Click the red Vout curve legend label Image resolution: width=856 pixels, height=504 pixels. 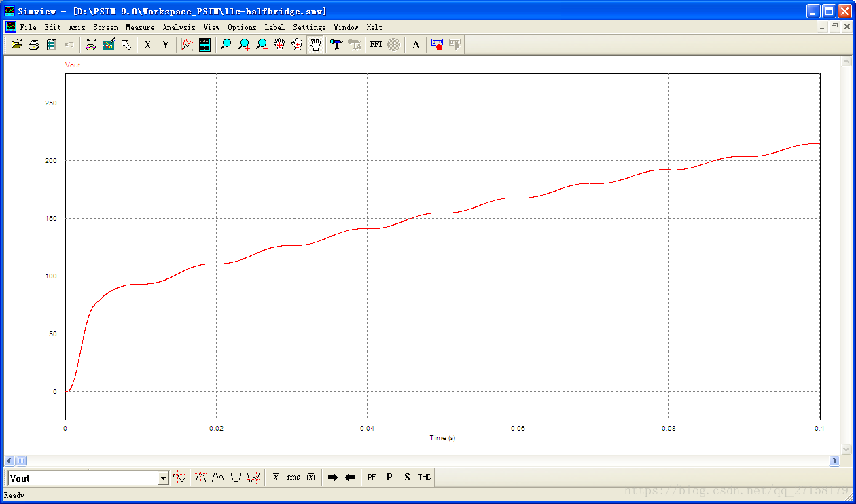point(73,65)
